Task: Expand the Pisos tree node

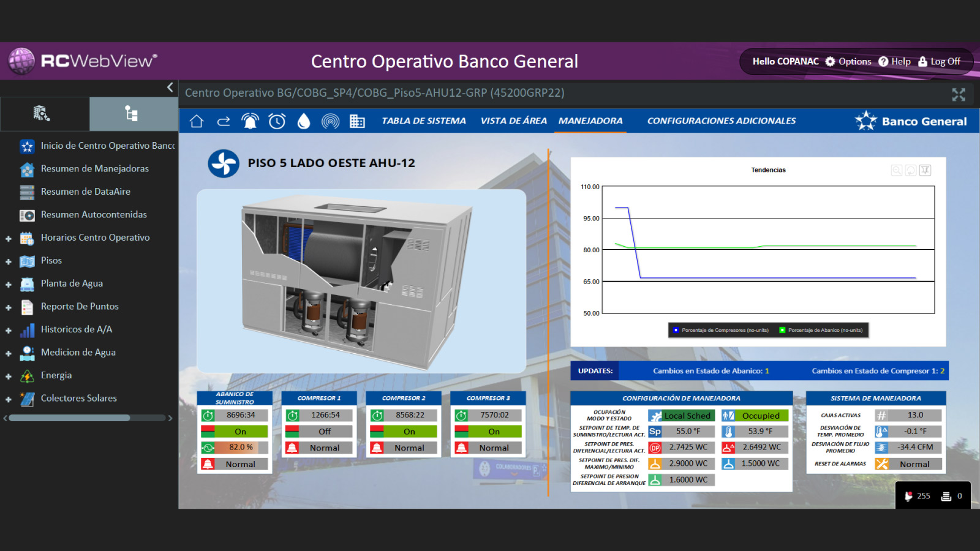Action: click(x=9, y=261)
